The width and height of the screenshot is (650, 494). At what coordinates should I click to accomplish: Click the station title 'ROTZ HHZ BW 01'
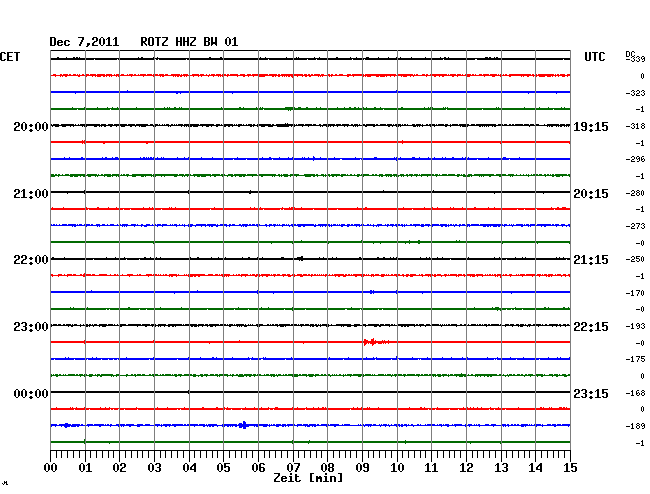[189, 42]
